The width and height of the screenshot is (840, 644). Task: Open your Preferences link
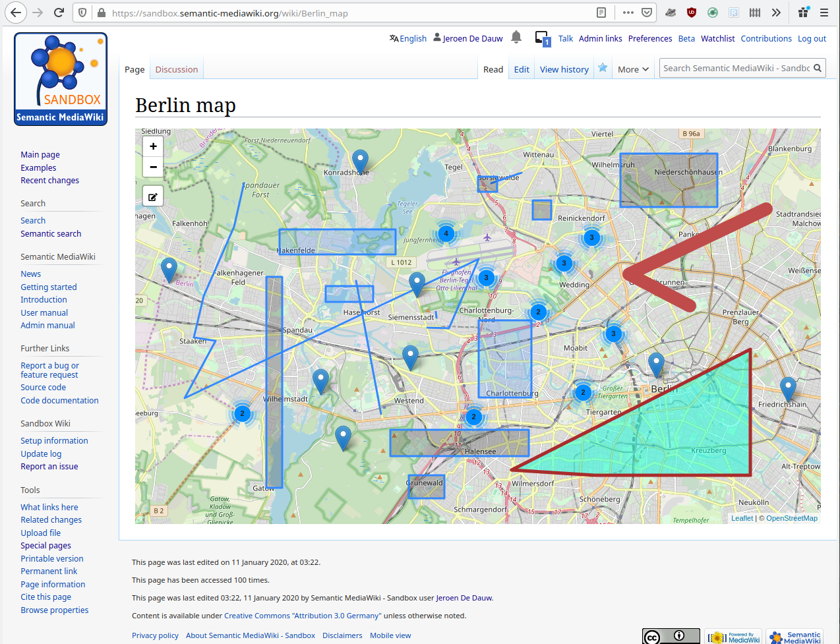(x=649, y=38)
